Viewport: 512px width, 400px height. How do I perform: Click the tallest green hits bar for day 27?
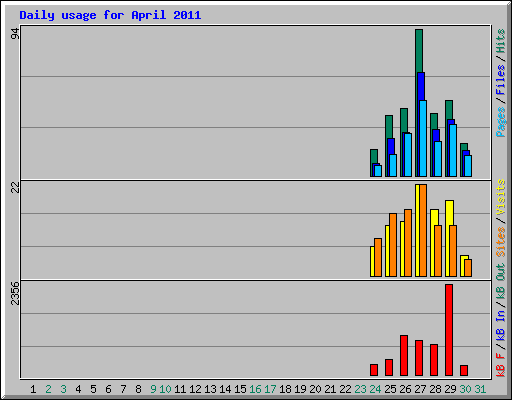point(419,50)
